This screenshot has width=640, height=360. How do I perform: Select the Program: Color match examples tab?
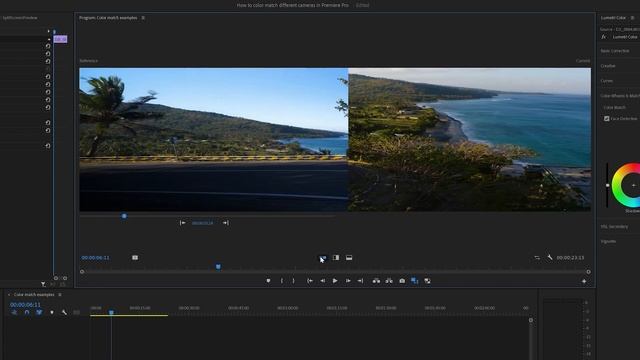pos(108,18)
